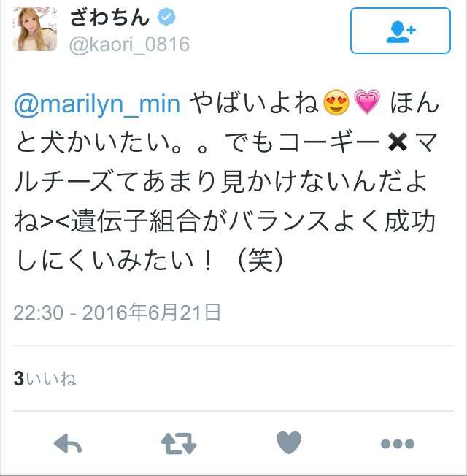Tap the reply arrow icon
Image resolution: width=467 pixels, height=476 pixels.
tap(68, 444)
